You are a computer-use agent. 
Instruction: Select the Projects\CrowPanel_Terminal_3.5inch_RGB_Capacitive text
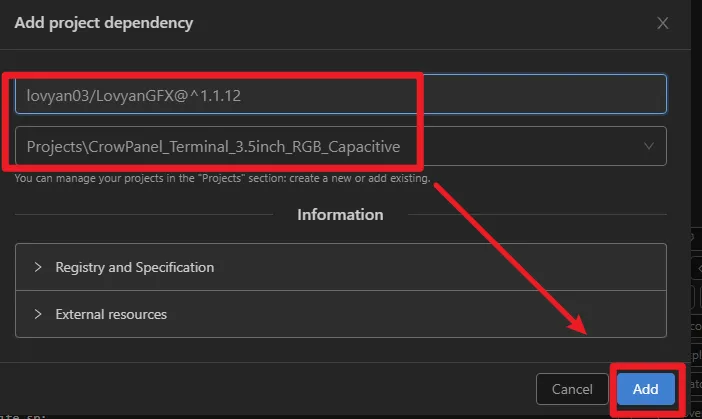[x=213, y=147]
